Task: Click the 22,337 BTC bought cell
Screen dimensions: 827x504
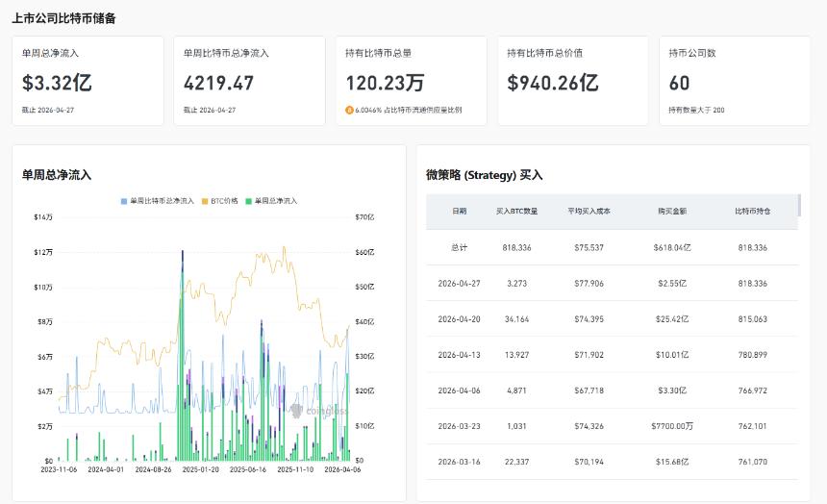Action: 516,462
